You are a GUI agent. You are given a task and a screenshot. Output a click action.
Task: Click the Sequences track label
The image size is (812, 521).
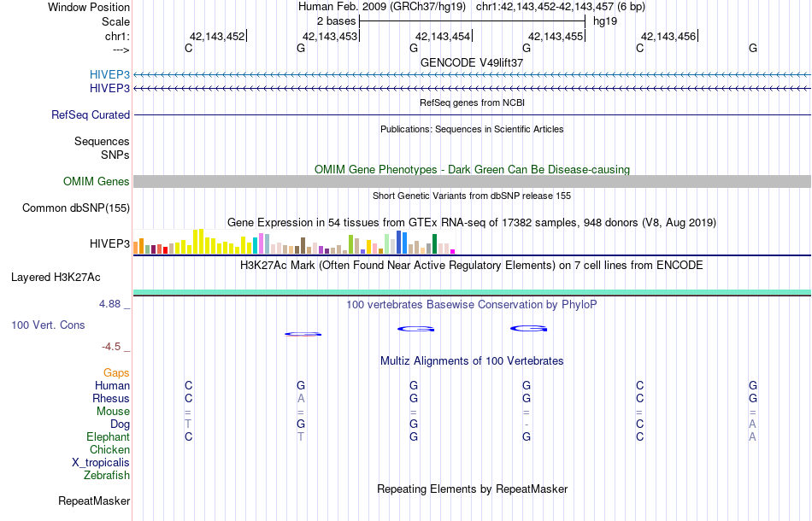pyautogui.click(x=102, y=141)
